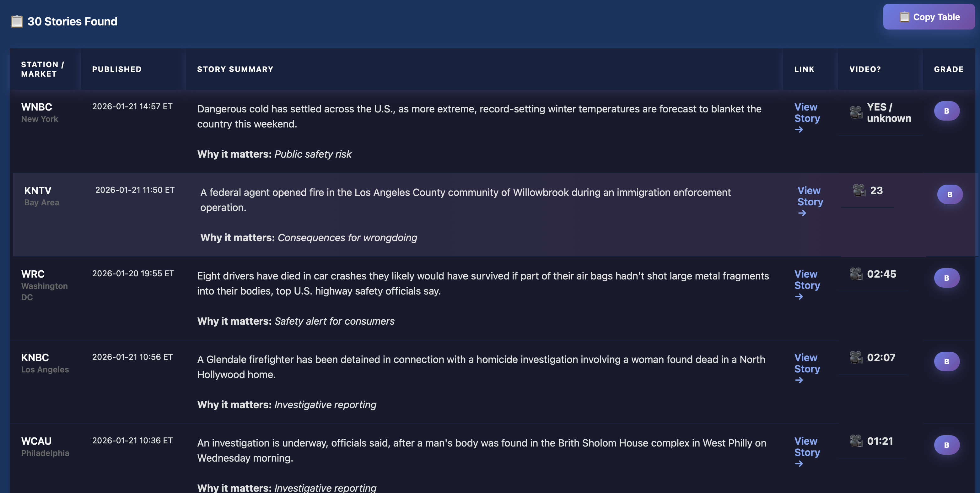Click the Grade column header
980x493 pixels.
click(x=948, y=69)
